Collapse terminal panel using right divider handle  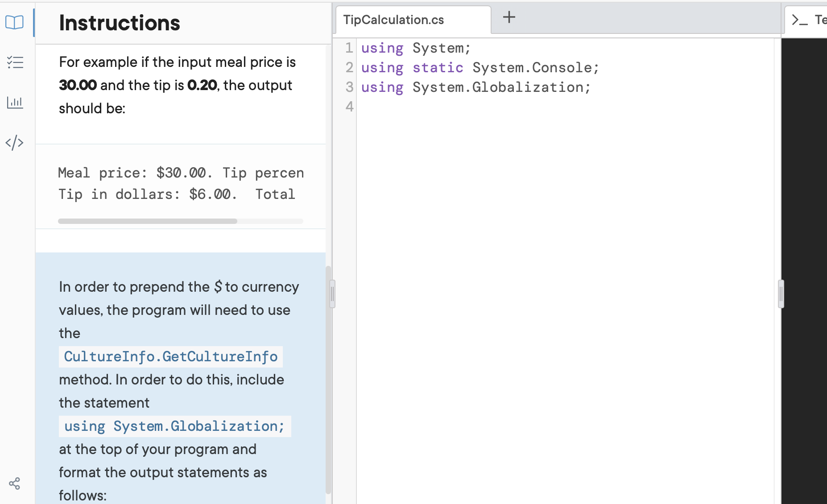[x=781, y=293]
